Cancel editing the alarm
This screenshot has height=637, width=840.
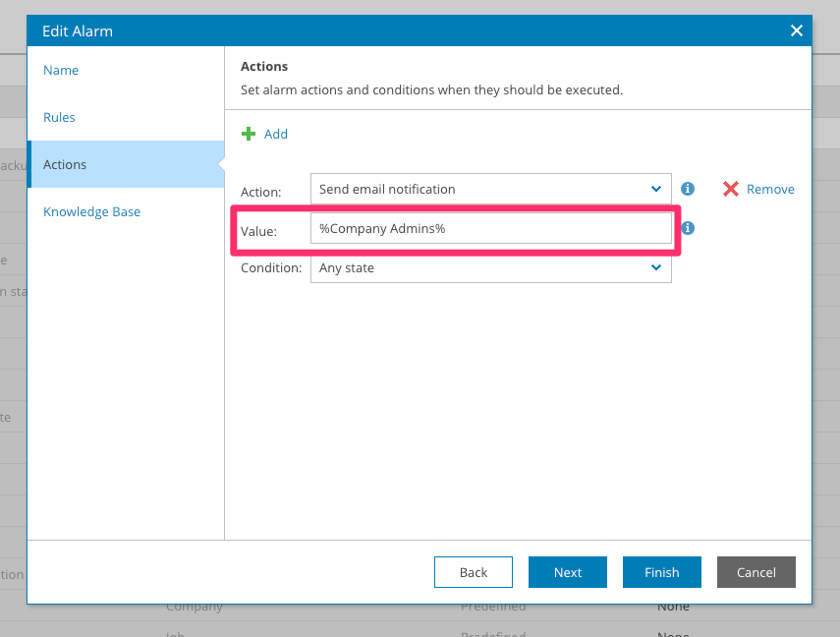click(756, 572)
